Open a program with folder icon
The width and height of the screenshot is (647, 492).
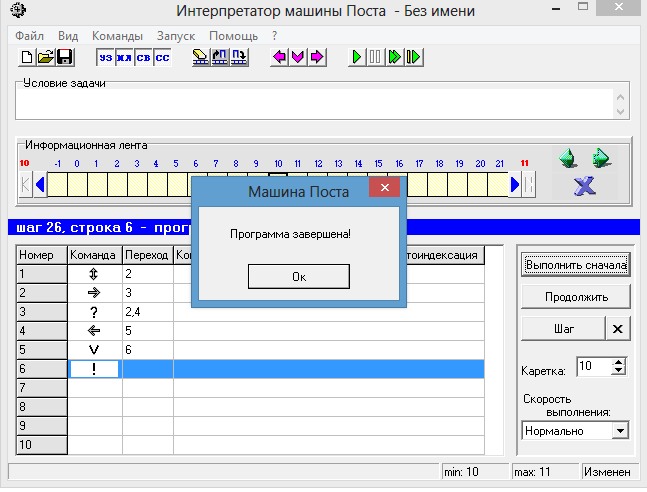coord(46,57)
